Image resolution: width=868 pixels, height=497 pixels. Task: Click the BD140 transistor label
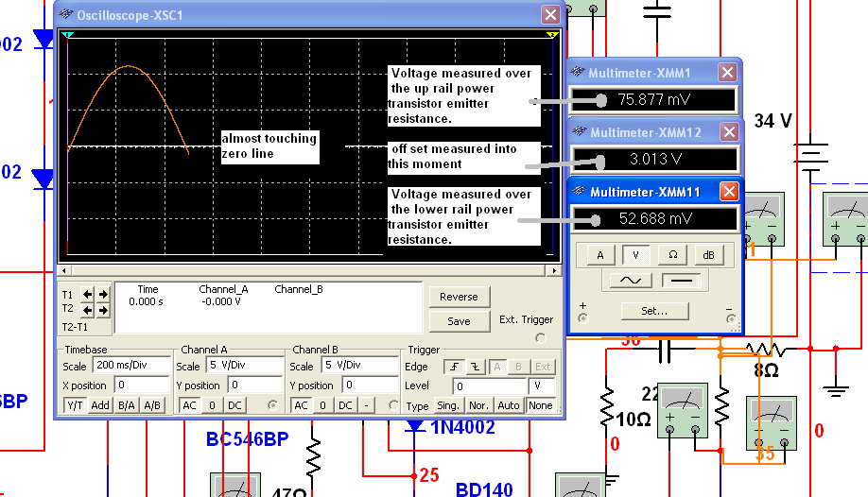coord(484,489)
